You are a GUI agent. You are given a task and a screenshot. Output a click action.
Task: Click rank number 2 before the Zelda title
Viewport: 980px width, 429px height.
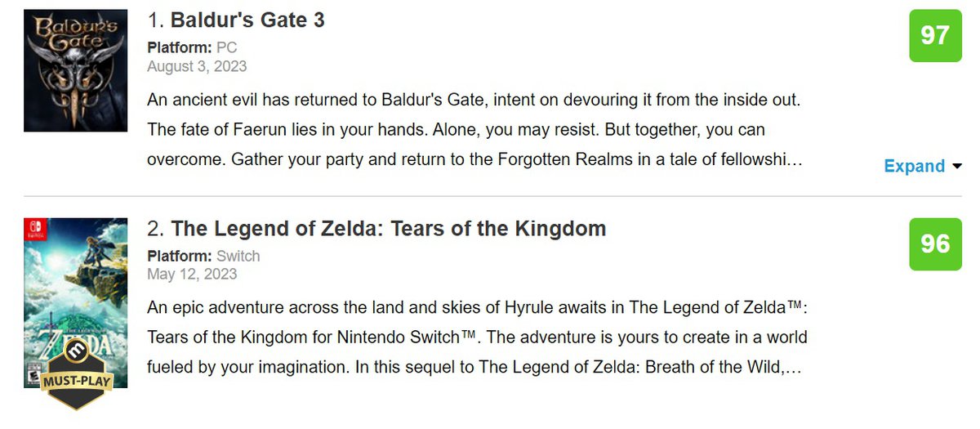[155, 229]
